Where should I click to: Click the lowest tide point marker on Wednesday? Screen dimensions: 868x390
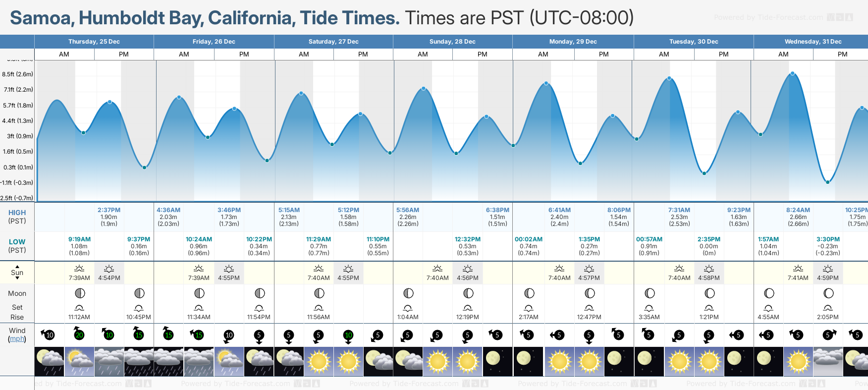(x=827, y=182)
